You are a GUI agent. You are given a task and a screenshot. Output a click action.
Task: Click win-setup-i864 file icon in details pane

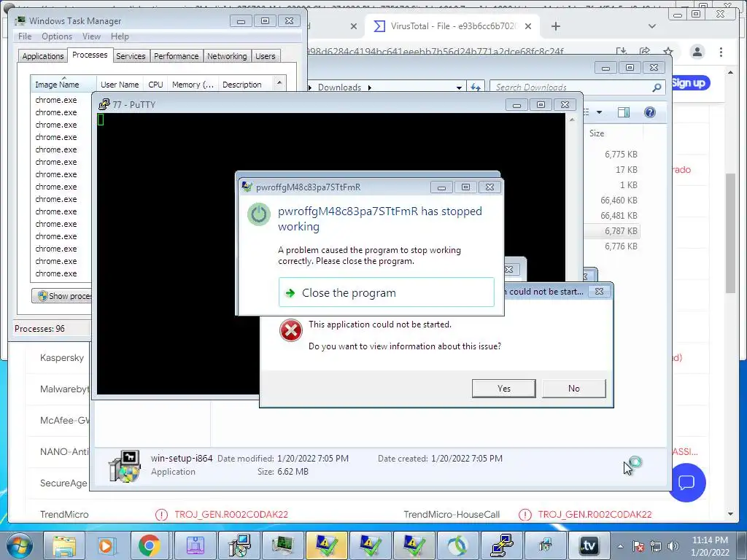point(125,466)
